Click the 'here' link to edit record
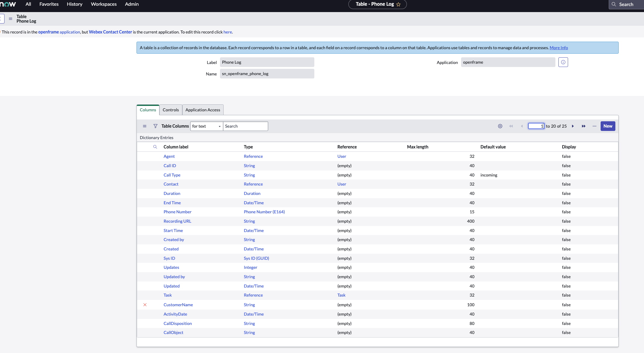The height and width of the screenshot is (353, 644). click(228, 32)
